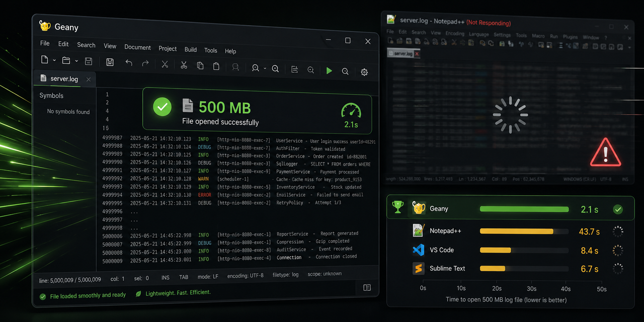Close the server.log tab in Notepad++
This screenshot has width=644, height=322.
[417, 54]
